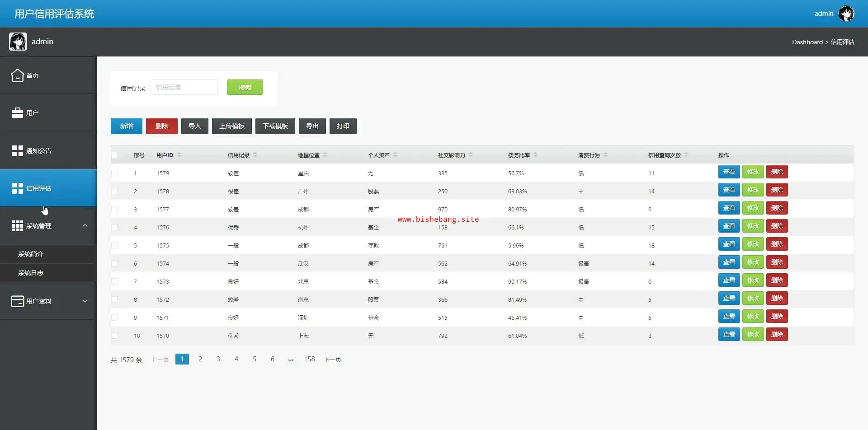
Task: Mark the checkbox for user 1572
Action: click(114, 299)
